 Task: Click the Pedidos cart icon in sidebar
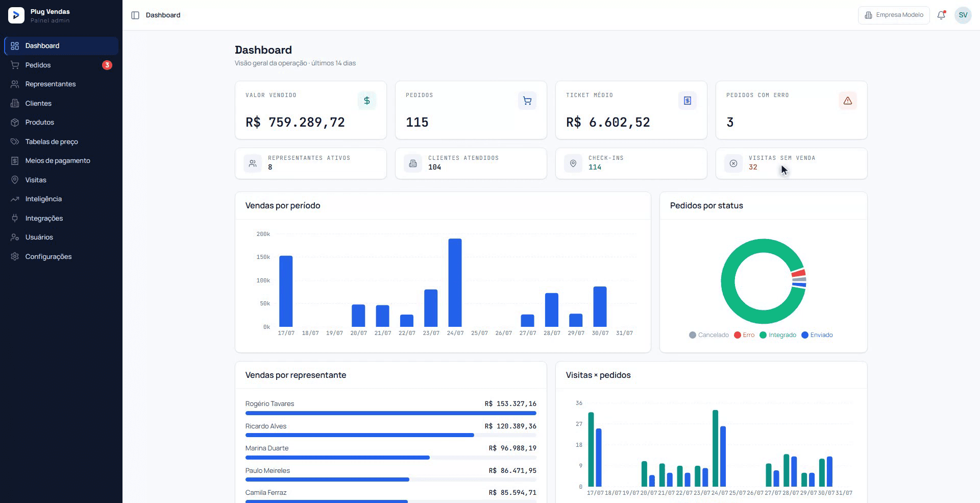(15, 65)
